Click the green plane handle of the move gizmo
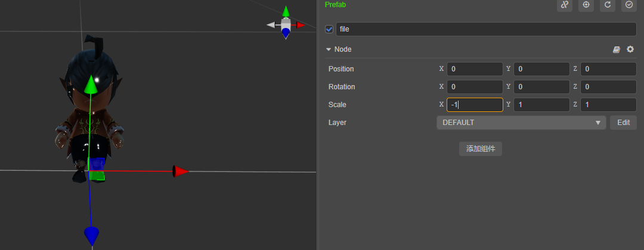Screen dimensions: 644x250 (97, 176)
